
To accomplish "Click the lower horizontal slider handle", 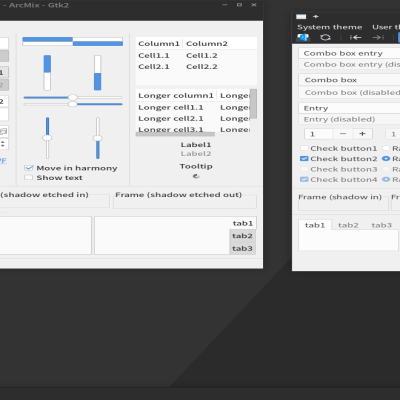I will [x=73, y=104].
